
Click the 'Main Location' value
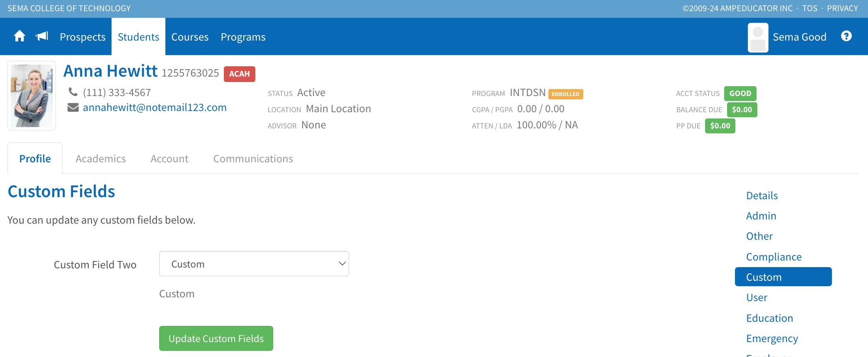tap(339, 109)
